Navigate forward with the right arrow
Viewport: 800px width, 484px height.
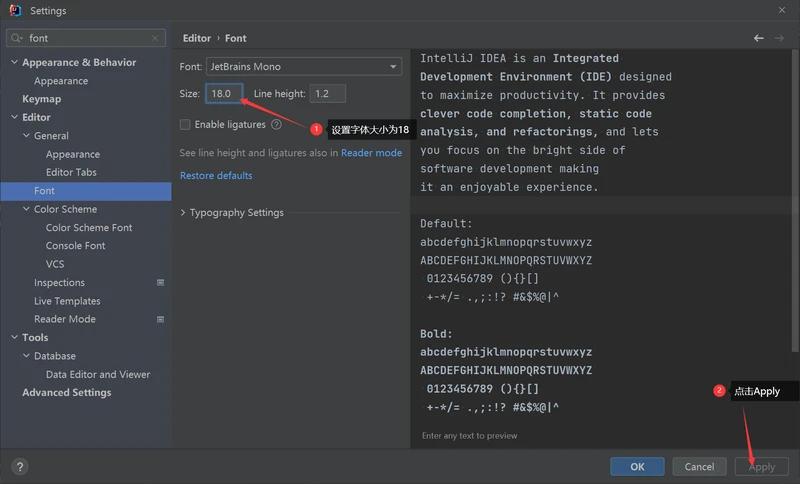[x=780, y=38]
